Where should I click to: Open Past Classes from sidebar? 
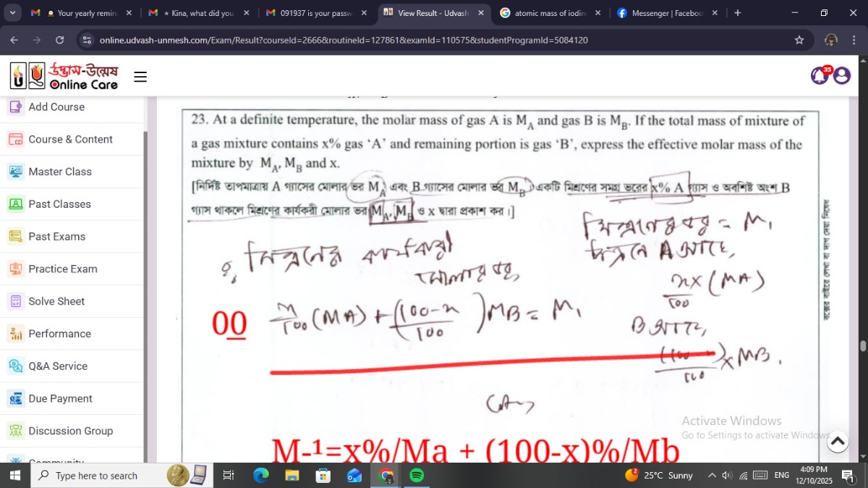click(x=59, y=204)
